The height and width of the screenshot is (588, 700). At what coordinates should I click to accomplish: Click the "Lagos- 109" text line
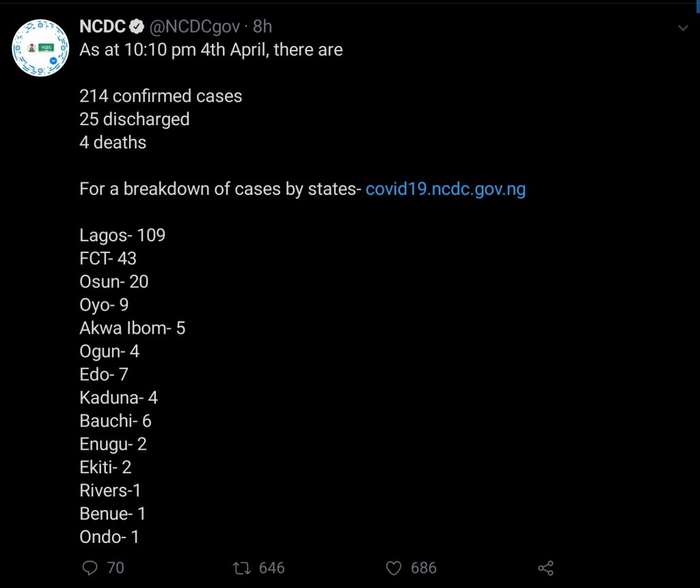pyautogui.click(x=122, y=236)
